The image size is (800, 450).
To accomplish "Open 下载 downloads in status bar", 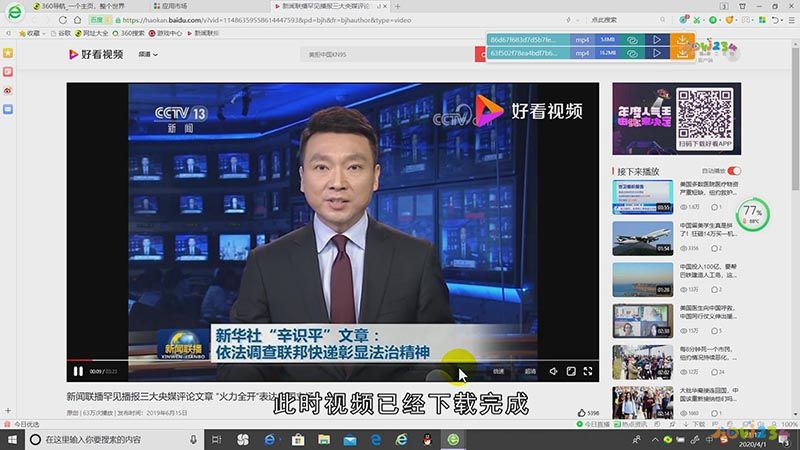I will (694, 424).
